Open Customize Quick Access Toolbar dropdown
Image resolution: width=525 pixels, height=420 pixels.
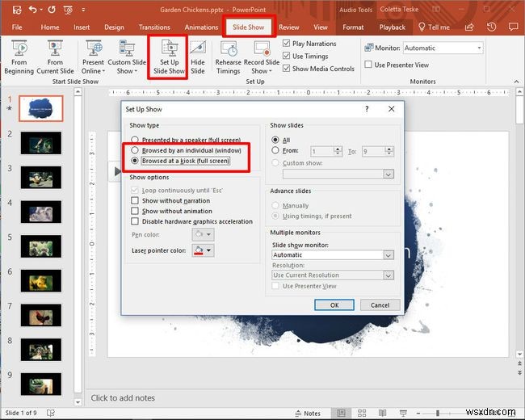tap(83, 10)
